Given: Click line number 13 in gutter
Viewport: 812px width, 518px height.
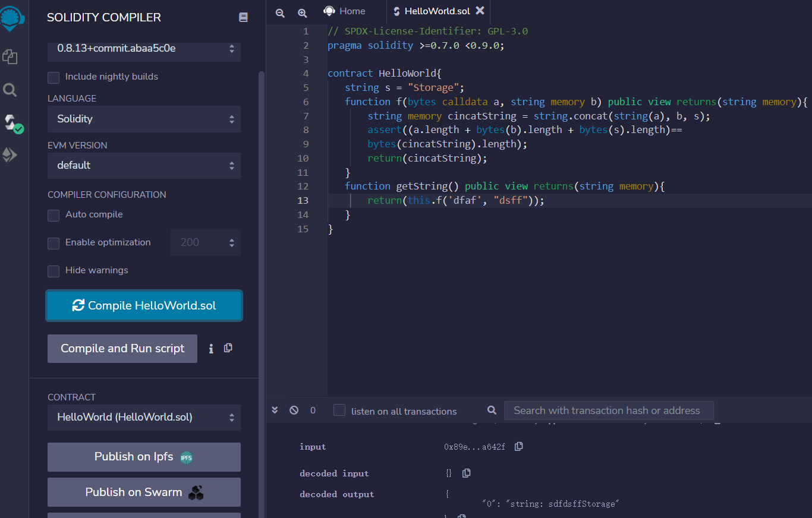Looking at the screenshot, I should (303, 201).
